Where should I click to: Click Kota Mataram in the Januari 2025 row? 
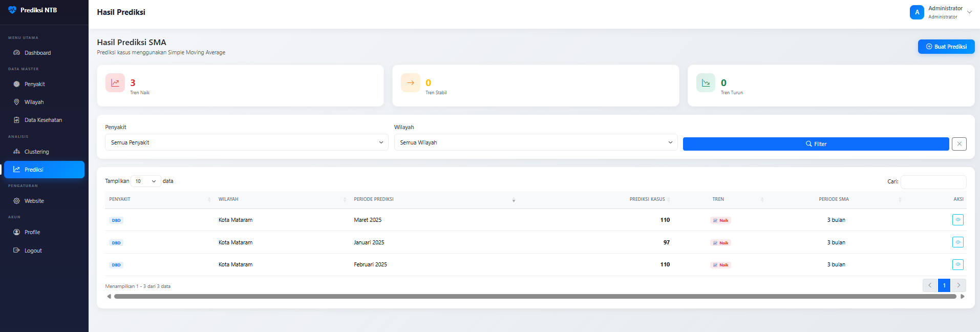[236, 242]
